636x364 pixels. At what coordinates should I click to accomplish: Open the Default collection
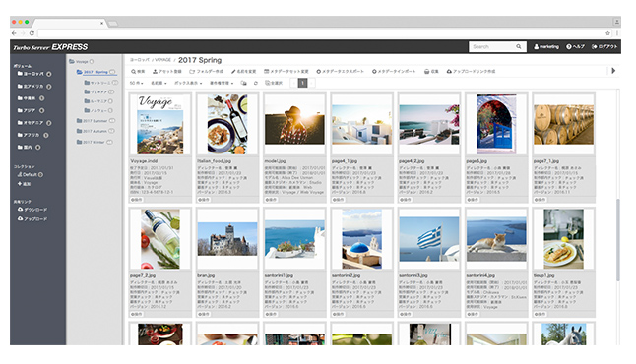30,175
